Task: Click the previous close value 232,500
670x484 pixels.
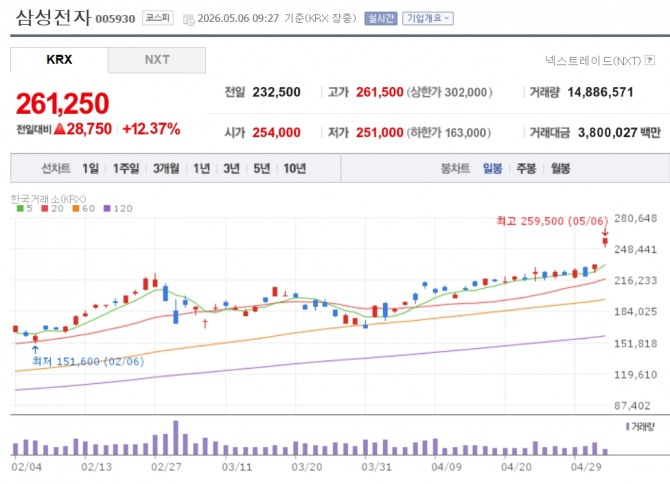Action: coord(276,92)
